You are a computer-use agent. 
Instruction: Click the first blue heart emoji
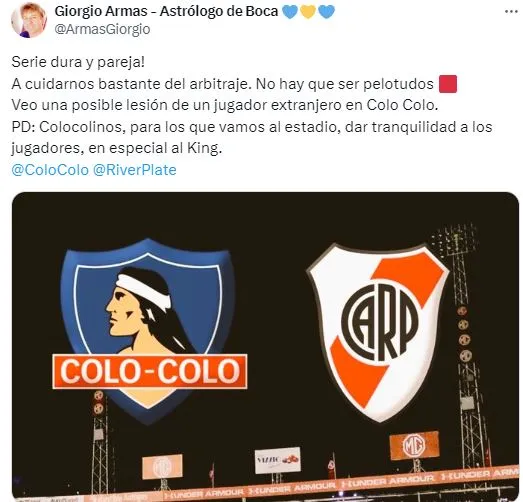click(x=290, y=12)
